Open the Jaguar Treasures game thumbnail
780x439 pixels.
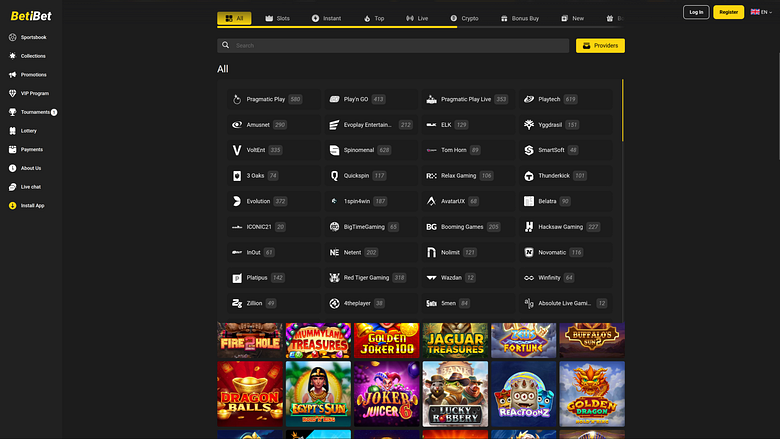(455, 340)
